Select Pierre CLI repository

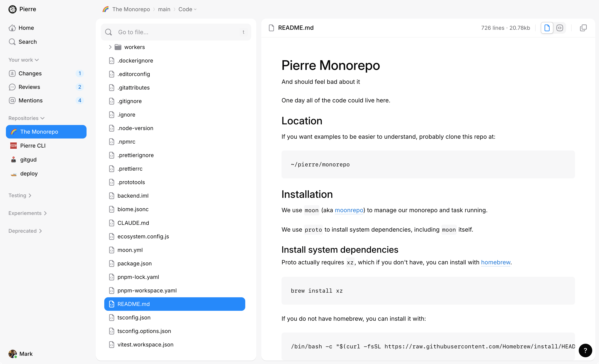pyautogui.click(x=33, y=146)
